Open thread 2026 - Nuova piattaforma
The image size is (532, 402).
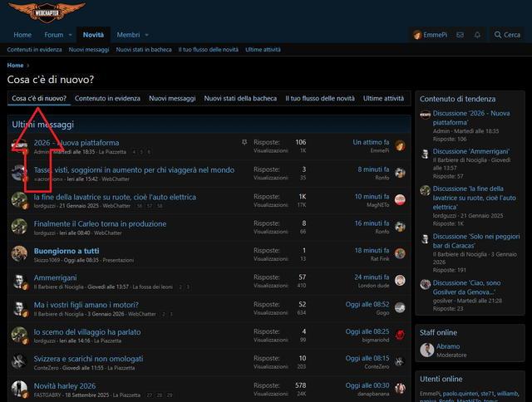[x=76, y=143]
